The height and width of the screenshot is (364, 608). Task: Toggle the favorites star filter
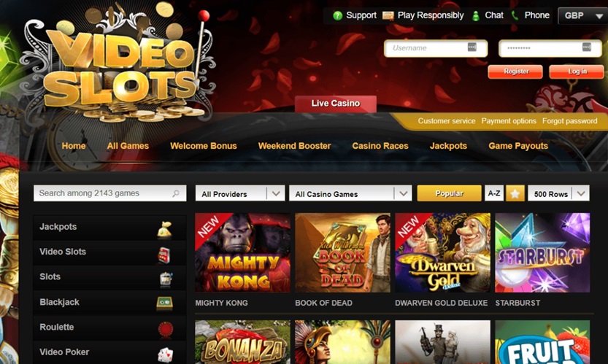pos(515,193)
